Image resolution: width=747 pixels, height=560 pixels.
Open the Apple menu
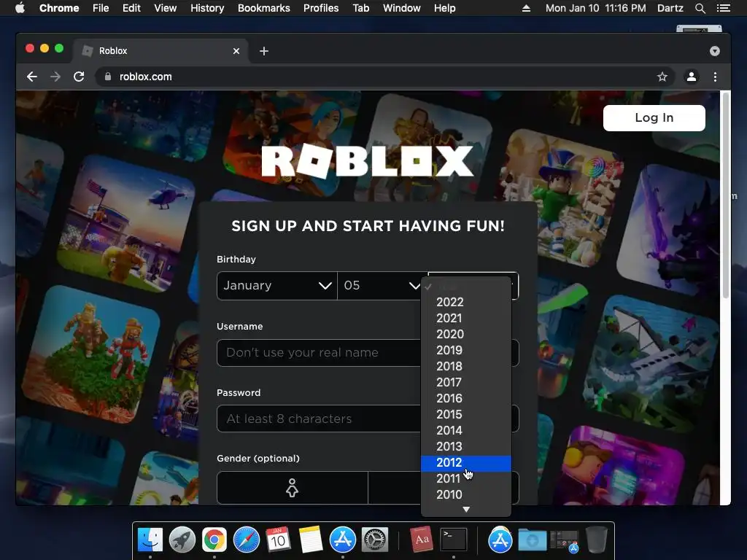click(x=20, y=8)
